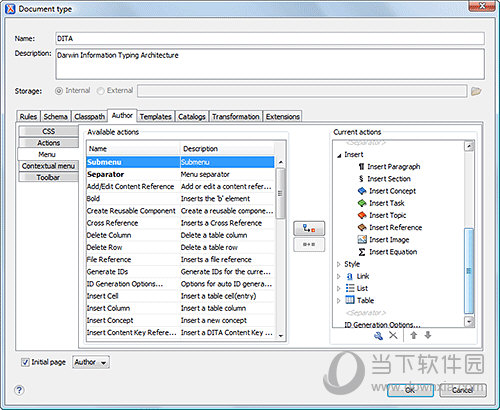This screenshot has width=500, height=410.
Task: Select ID Generation Options in Current actions
Action: click(x=382, y=325)
